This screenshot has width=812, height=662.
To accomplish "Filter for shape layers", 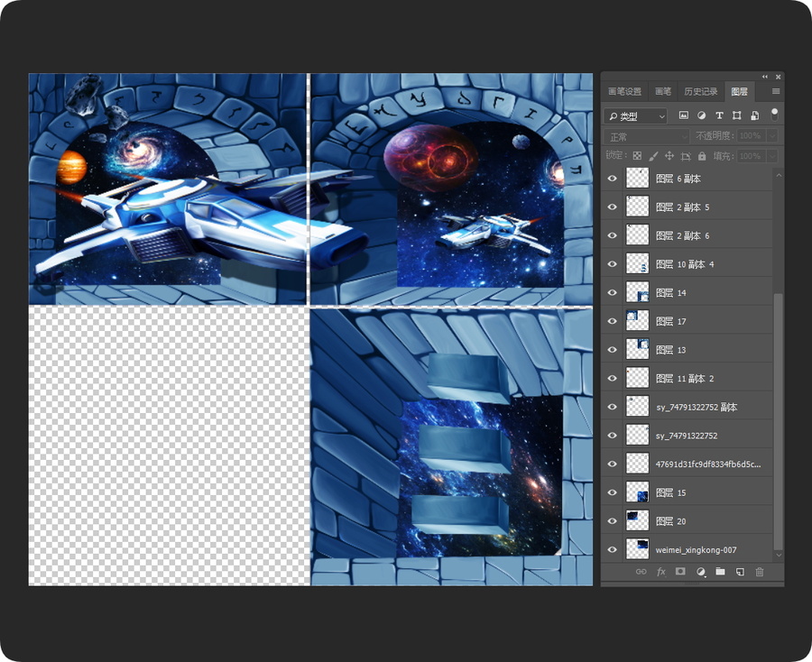I will (x=736, y=115).
